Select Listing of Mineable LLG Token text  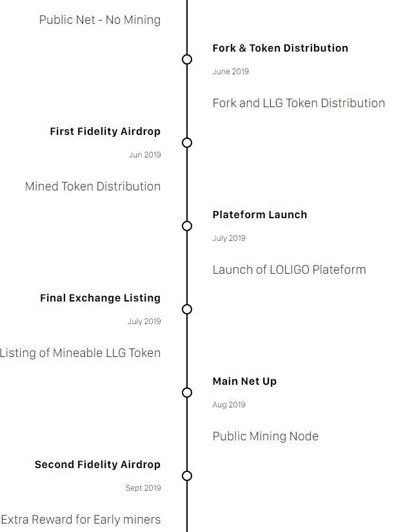click(x=80, y=353)
